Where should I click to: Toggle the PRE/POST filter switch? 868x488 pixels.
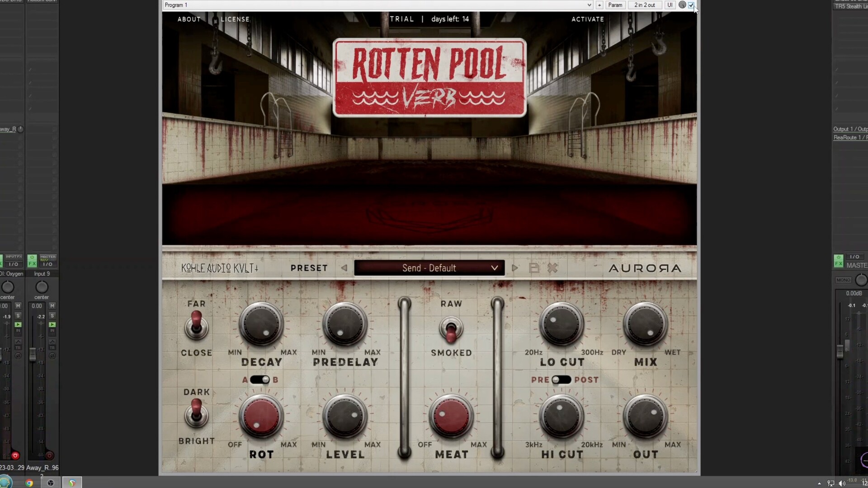[x=561, y=380]
